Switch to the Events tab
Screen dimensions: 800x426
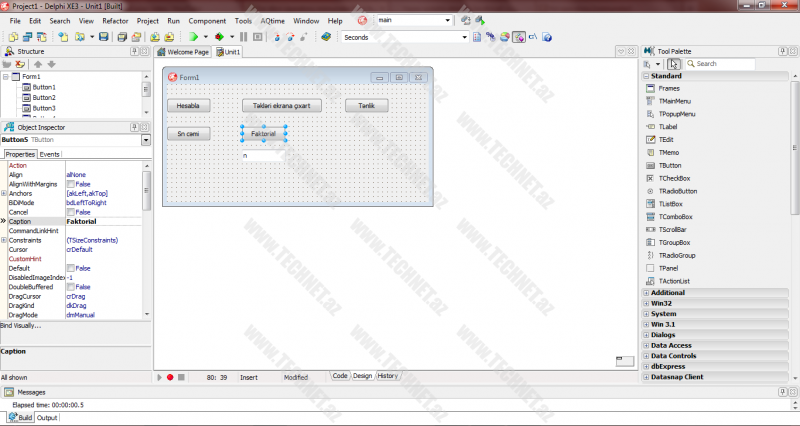click(49, 154)
